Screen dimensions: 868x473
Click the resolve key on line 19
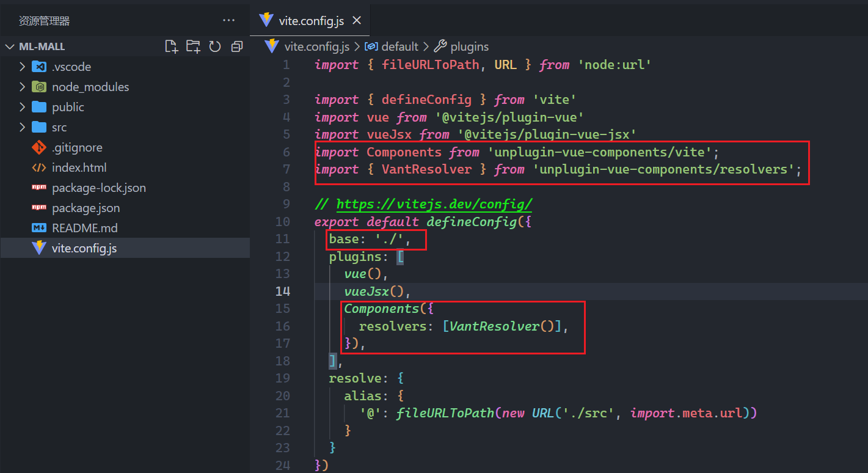pyautogui.click(x=355, y=378)
